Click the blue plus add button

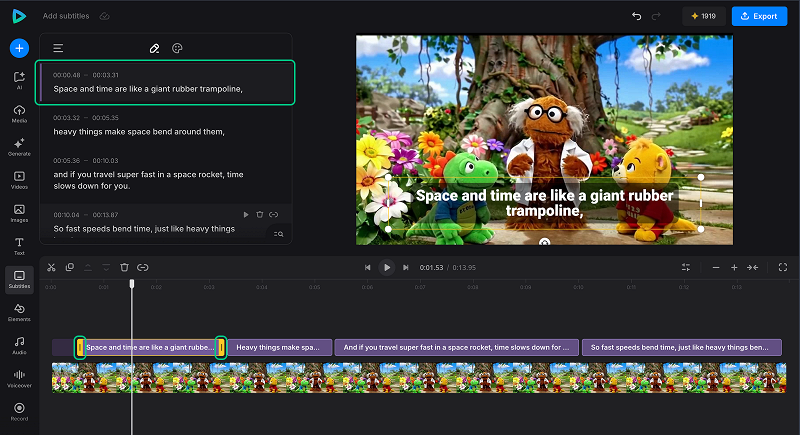point(19,48)
